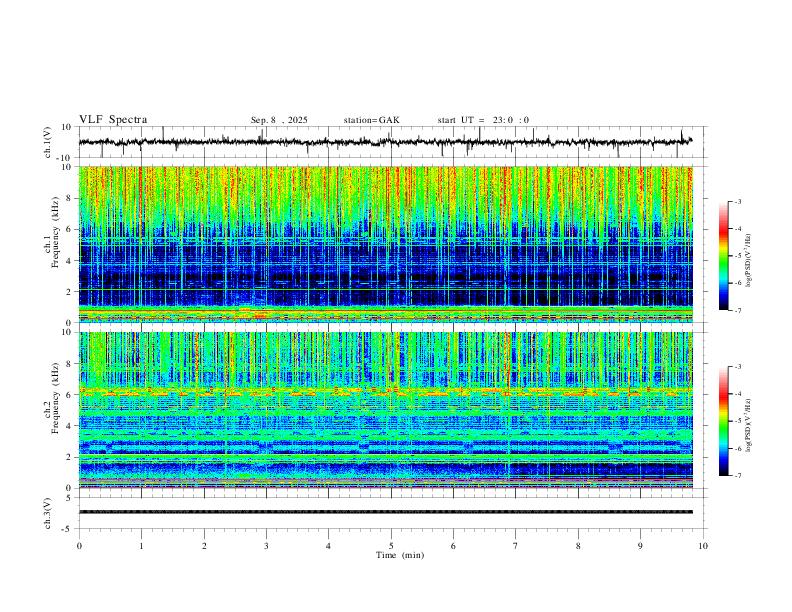The height and width of the screenshot is (612, 792).
Task: Click the 'start UT = 23: 0 : 0' text
Action: [x=483, y=120]
